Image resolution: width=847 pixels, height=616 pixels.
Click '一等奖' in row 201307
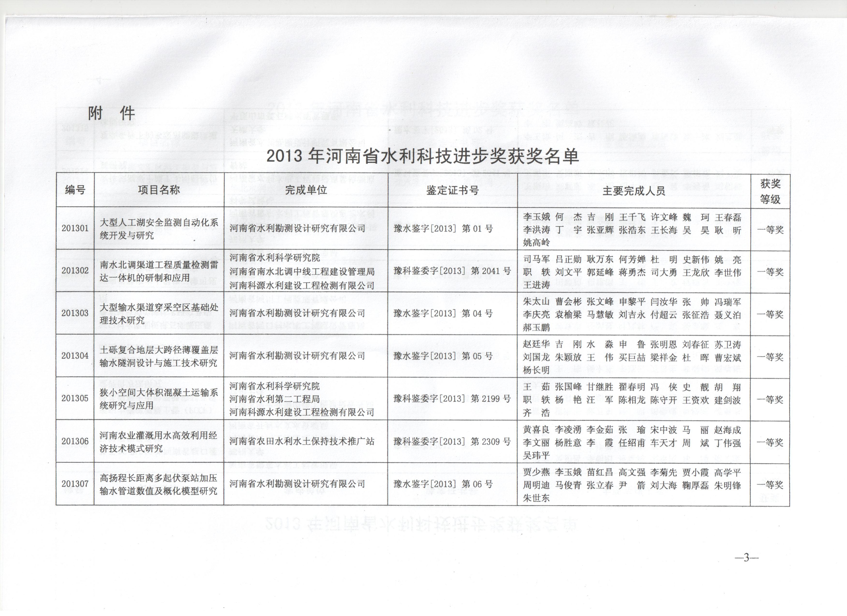770,485
